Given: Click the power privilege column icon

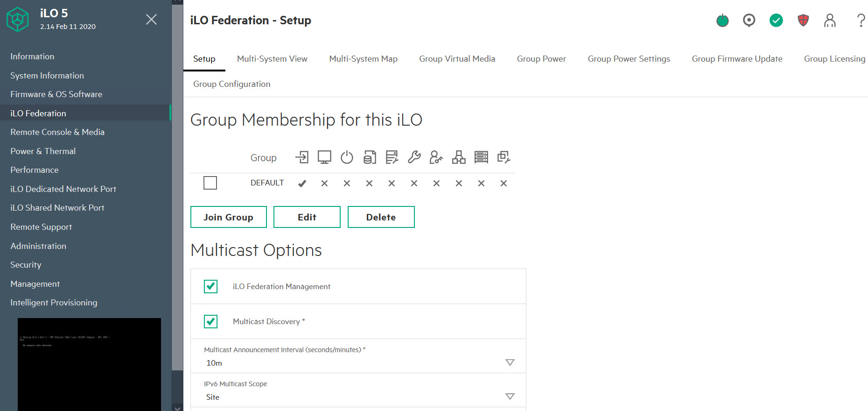Looking at the screenshot, I should coord(347,157).
